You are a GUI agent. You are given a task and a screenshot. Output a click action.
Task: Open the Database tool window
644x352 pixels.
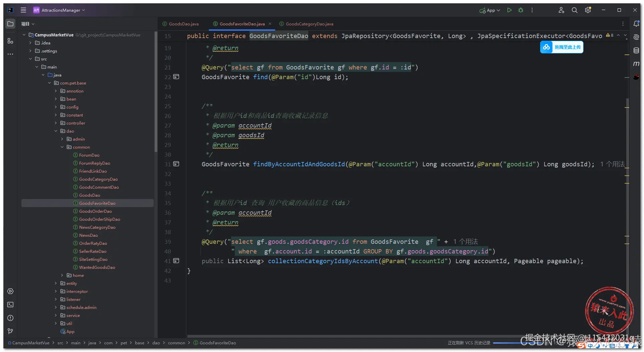[x=636, y=50]
